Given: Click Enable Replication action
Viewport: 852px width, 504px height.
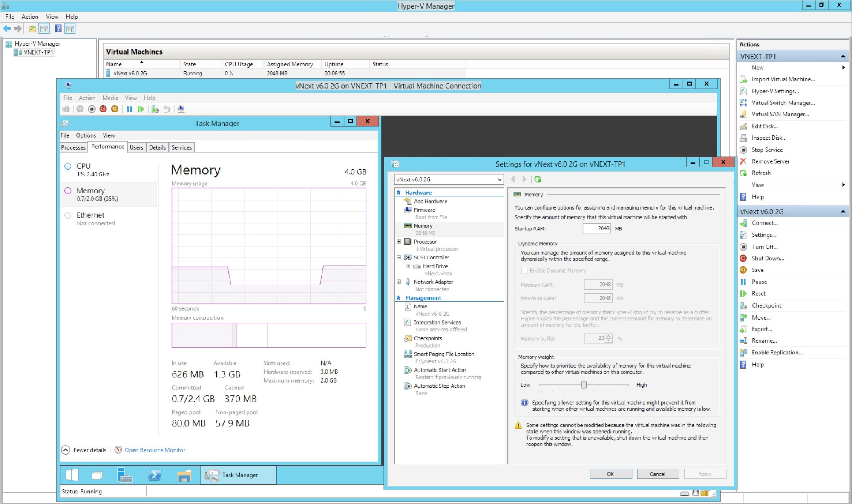Looking at the screenshot, I should (x=777, y=353).
